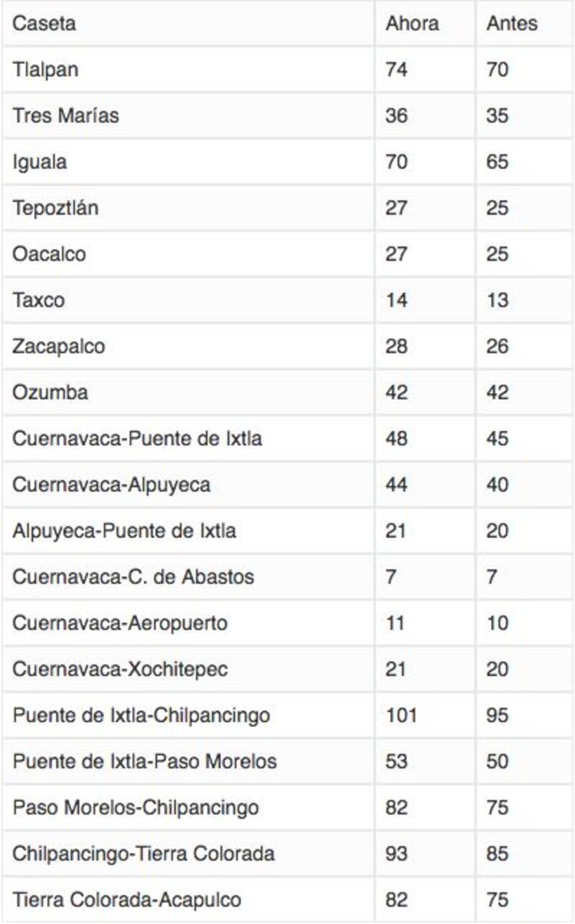Select the Oacalco caseta cell
Viewport: 575px width, 924px height.
pyautogui.click(x=49, y=254)
